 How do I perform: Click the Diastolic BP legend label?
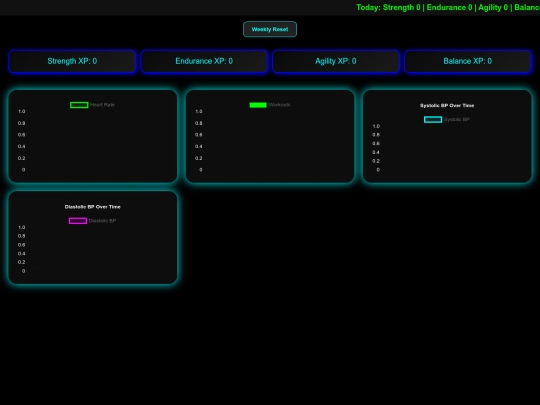tap(102, 221)
